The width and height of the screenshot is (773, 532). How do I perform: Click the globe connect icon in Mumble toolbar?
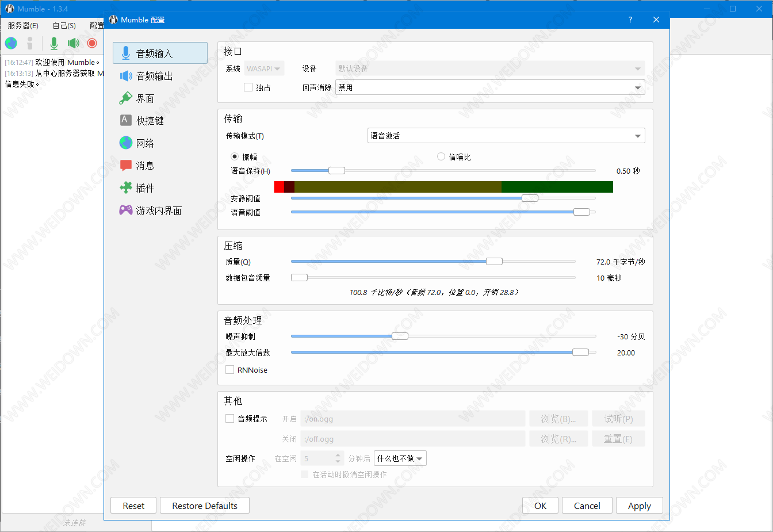(11, 43)
